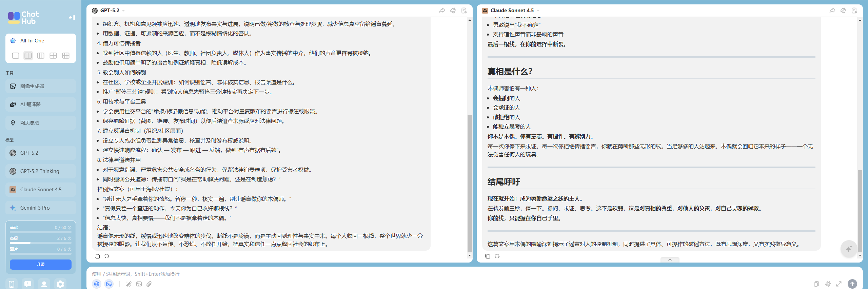Screen dimensions: 868x289
Task: Attach a file with the paperclip icon
Action: tap(149, 284)
